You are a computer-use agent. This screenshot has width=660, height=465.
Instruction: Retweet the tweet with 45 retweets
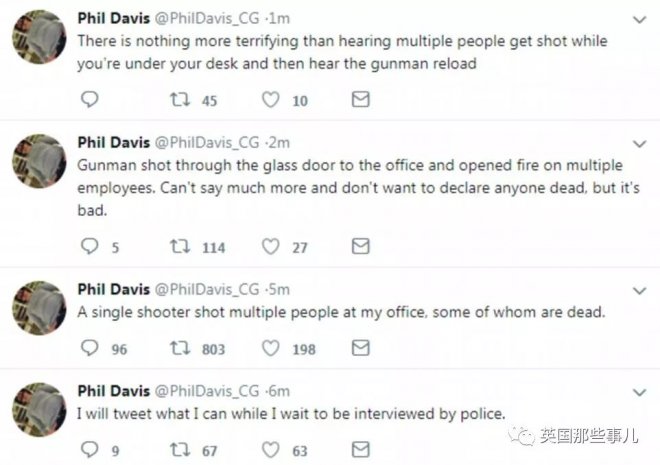180,100
